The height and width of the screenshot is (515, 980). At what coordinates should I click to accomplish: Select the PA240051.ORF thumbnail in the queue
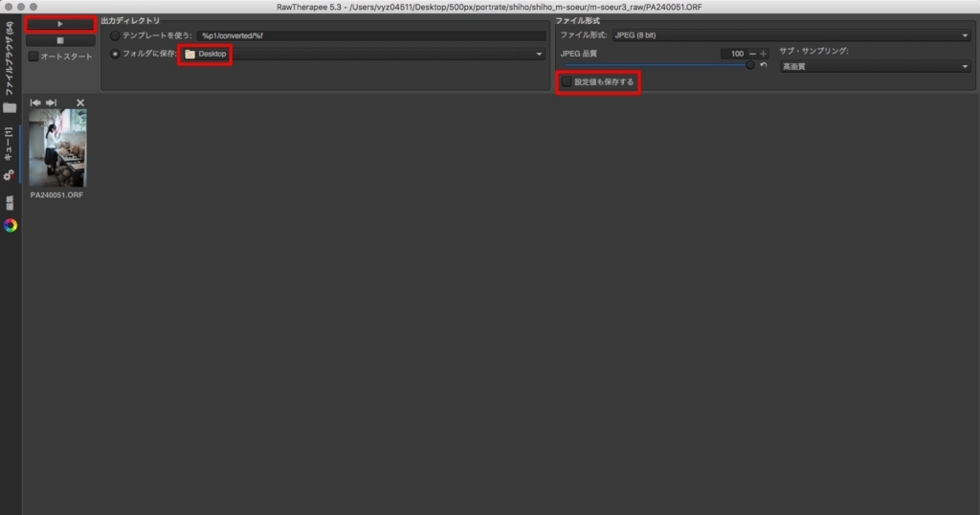pyautogui.click(x=57, y=148)
